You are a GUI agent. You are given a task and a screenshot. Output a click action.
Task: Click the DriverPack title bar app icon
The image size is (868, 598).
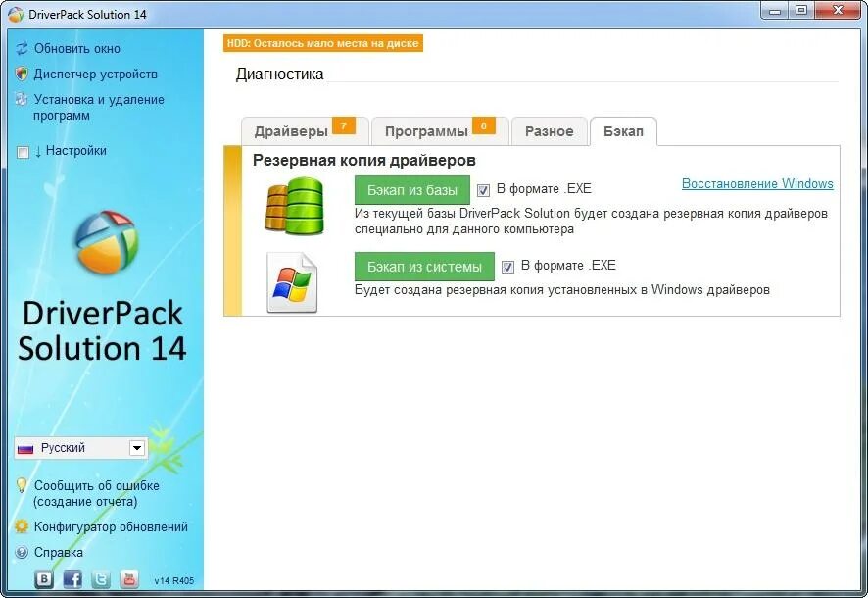[x=16, y=14]
